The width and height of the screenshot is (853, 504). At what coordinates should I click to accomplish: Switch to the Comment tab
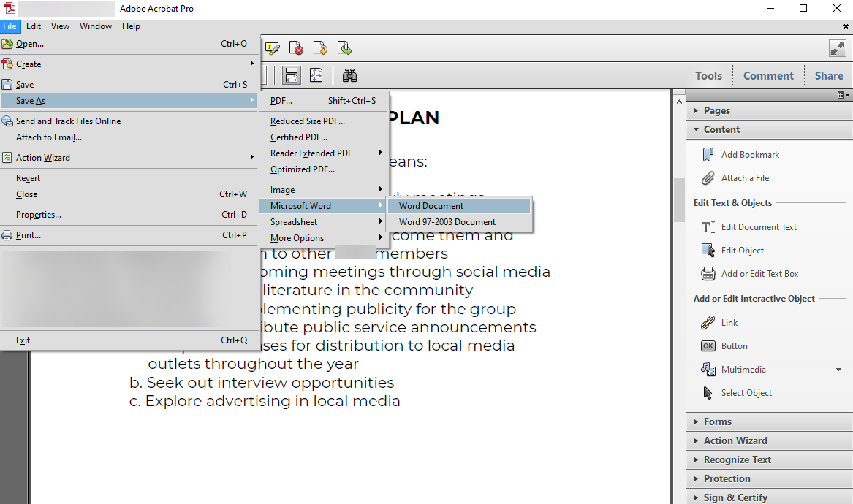pos(768,75)
